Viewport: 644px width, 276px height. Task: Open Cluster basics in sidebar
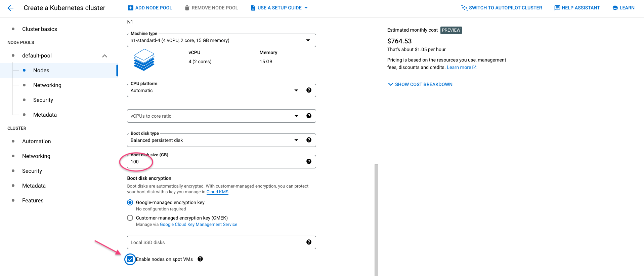point(39,29)
